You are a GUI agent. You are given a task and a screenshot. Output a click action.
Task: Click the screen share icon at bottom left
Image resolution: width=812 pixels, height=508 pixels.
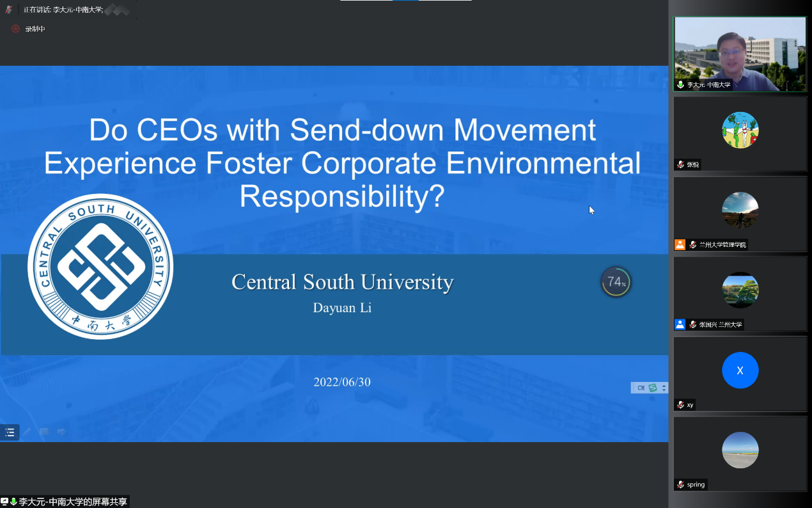[4, 502]
